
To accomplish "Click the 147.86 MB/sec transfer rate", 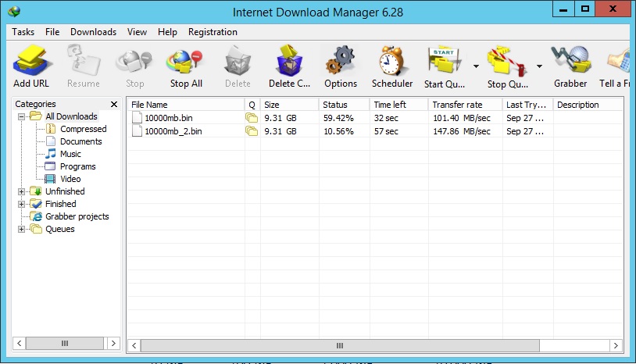I will 462,131.
